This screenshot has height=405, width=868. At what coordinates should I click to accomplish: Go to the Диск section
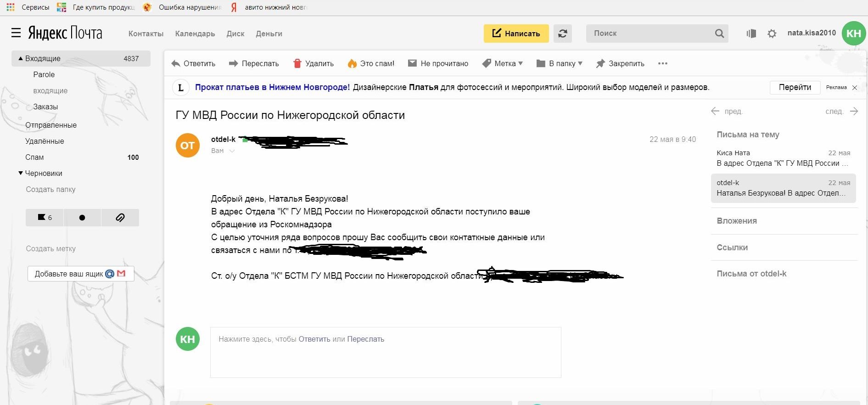(x=235, y=34)
